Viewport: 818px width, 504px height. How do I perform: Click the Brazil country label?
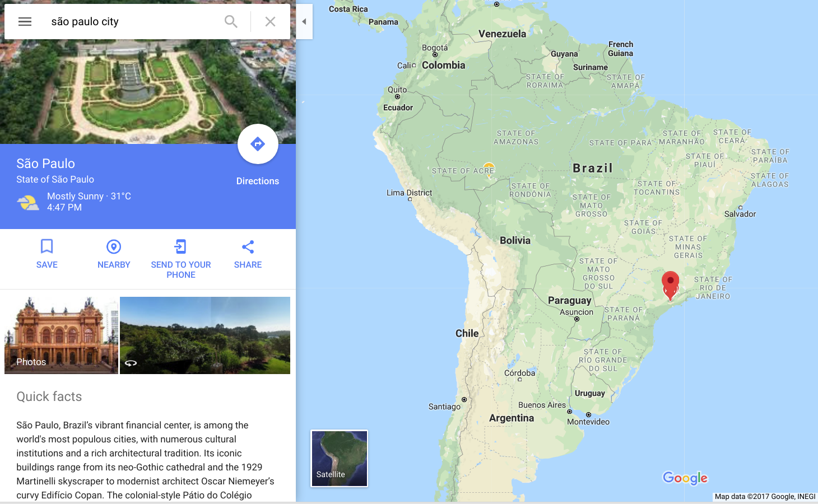593,168
